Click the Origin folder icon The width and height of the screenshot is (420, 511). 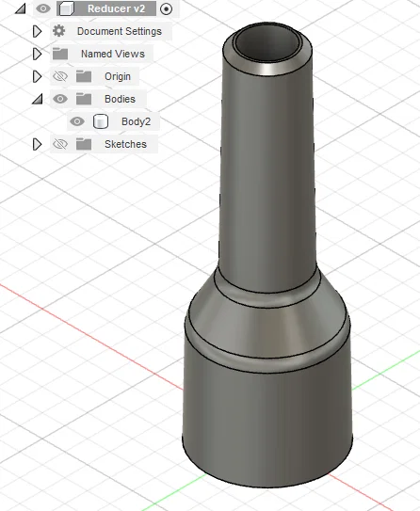[x=84, y=76]
